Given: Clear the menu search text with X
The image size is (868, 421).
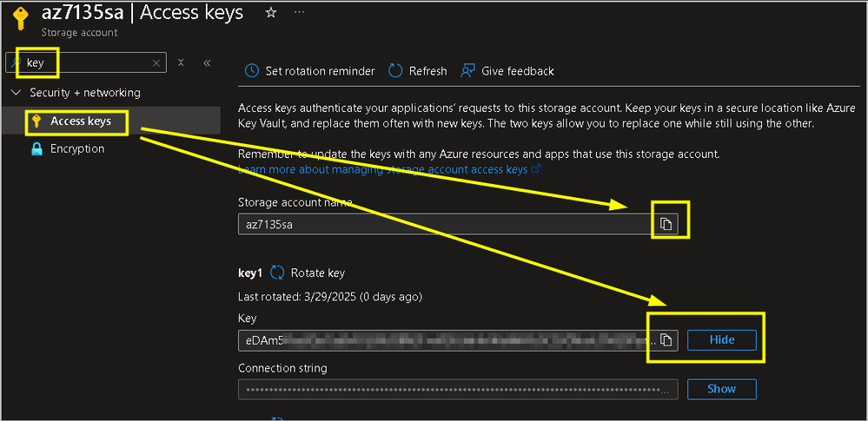Looking at the screenshot, I should (x=156, y=63).
